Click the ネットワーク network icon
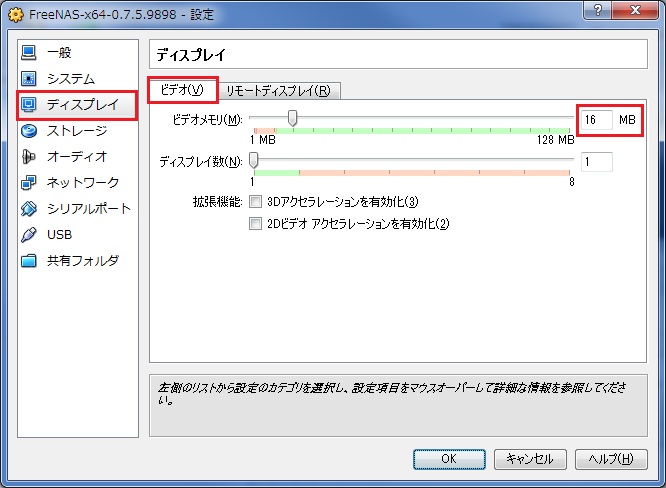Viewport: 666px width, 488px height. (29, 183)
